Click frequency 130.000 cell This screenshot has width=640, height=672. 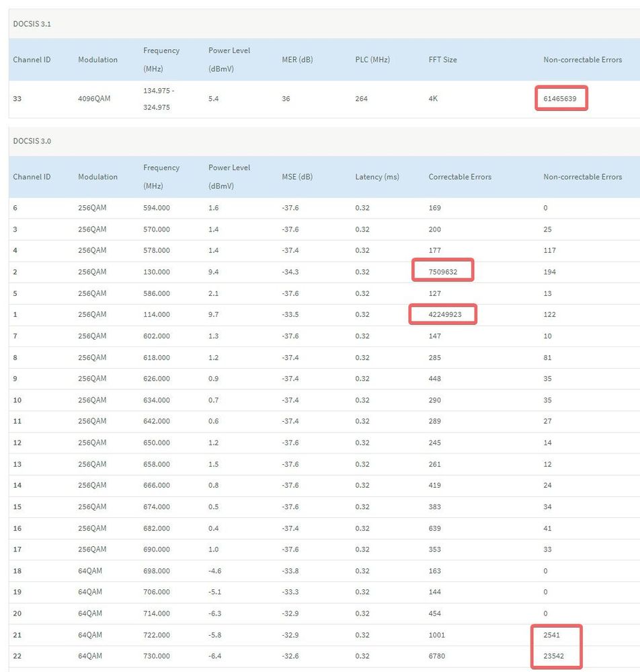click(x=157, y=272)
